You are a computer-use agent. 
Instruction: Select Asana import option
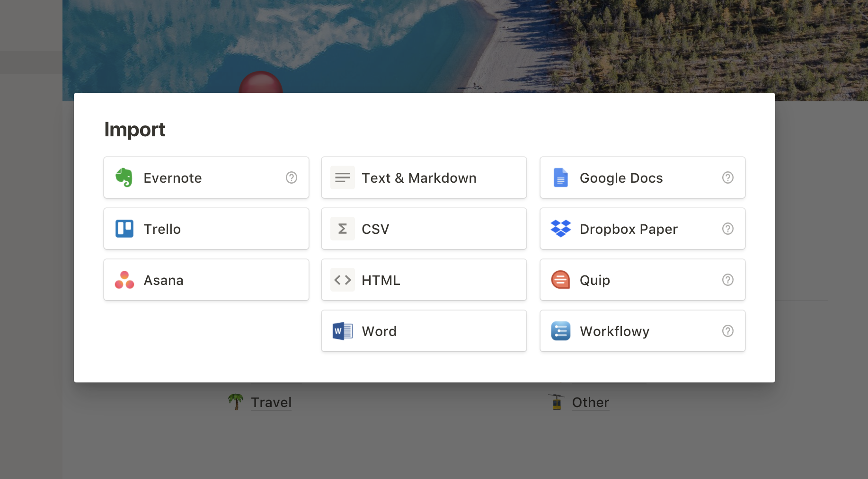pyautogui.click(x=206, y=280)
